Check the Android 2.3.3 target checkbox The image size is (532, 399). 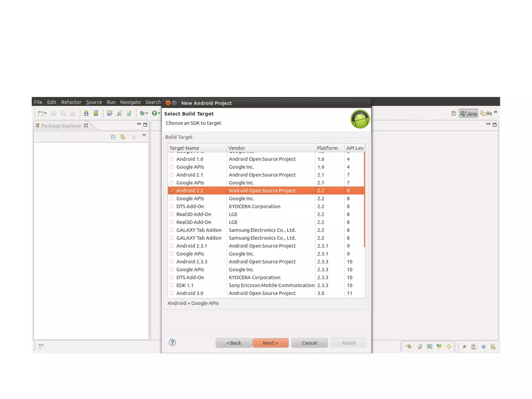171,261
